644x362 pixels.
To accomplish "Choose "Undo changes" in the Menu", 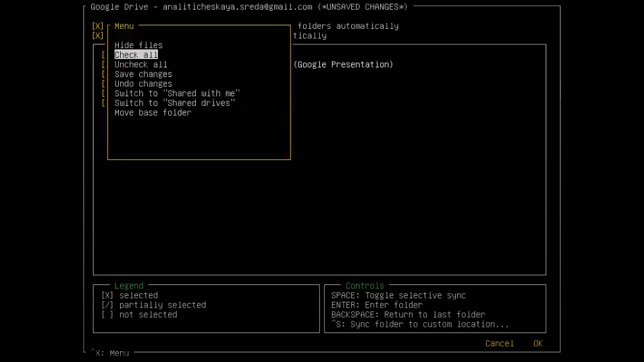I will [143, 83].
